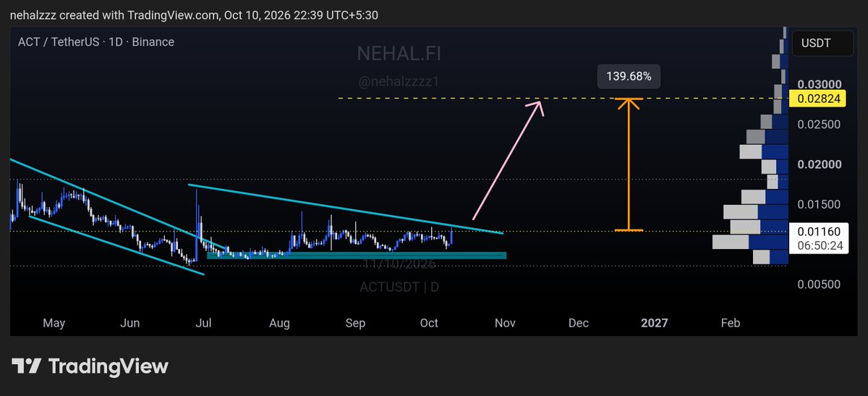Click the TradingView wordmark text

109,366
